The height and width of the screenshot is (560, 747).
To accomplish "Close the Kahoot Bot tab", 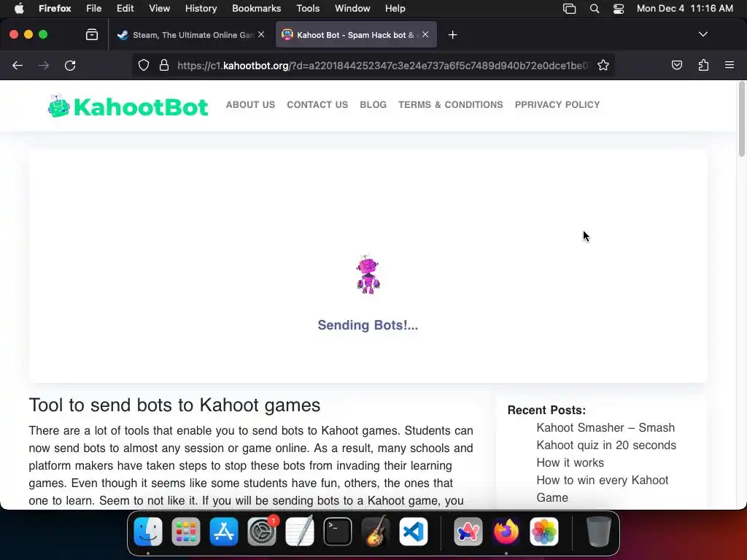I will coord(425,34).
